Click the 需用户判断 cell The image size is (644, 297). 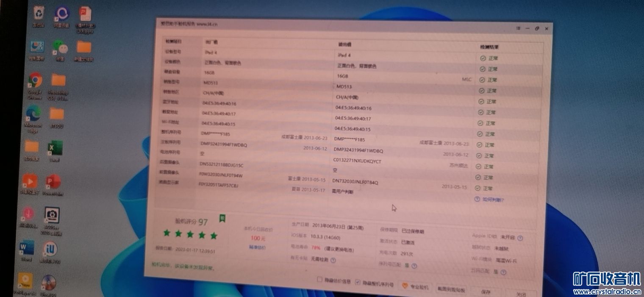(342, 192)
